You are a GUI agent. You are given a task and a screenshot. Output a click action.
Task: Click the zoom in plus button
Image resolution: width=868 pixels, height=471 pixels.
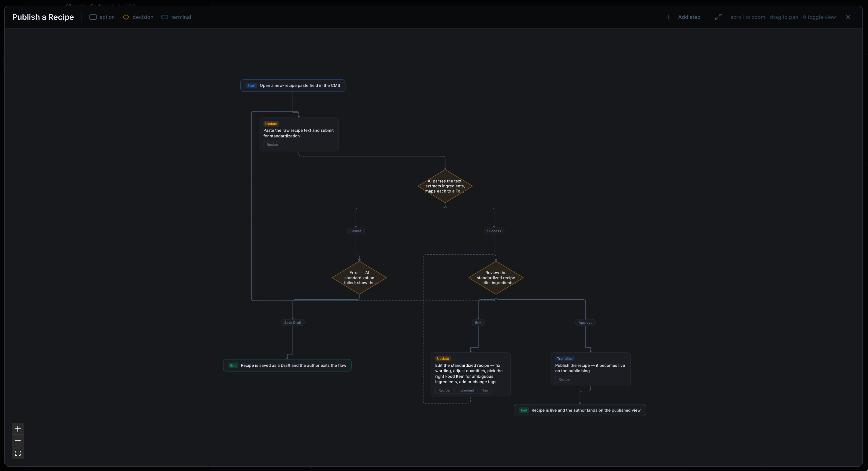point(18,429)
